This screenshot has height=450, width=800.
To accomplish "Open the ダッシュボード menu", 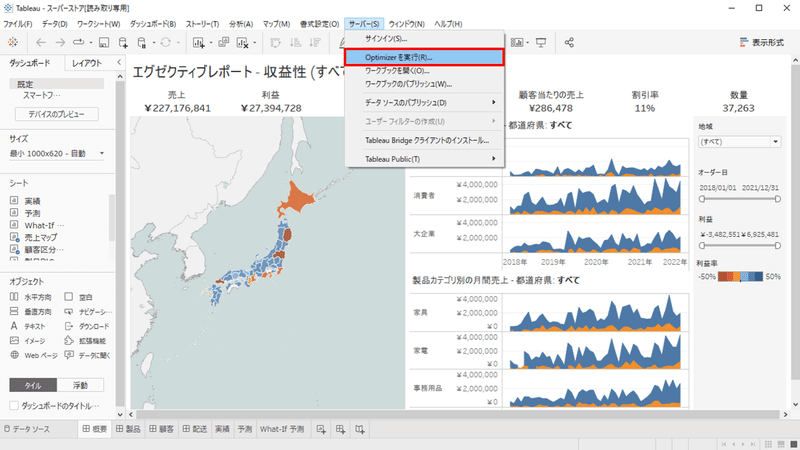I will (153, 24).
